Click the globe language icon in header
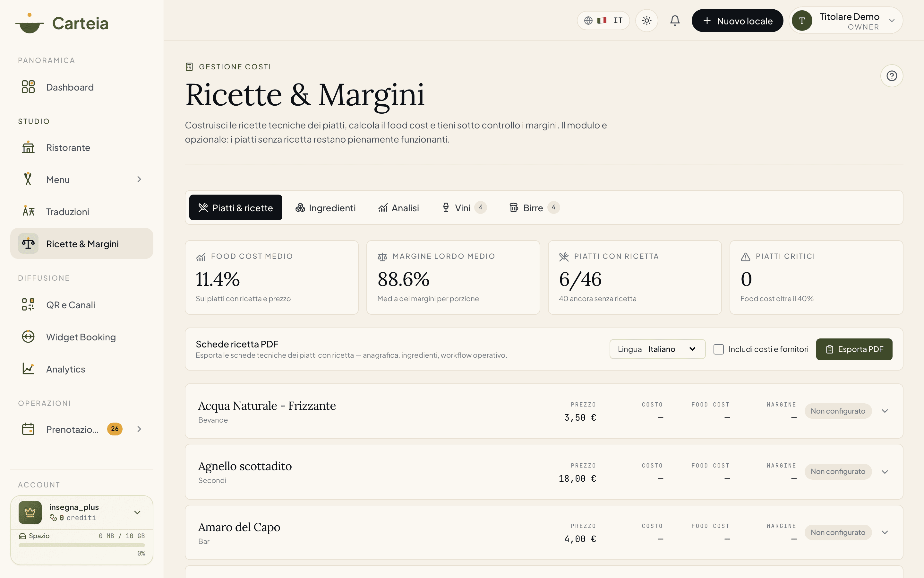The width and height of the screenshot is (924, 578). click(588, 21)
